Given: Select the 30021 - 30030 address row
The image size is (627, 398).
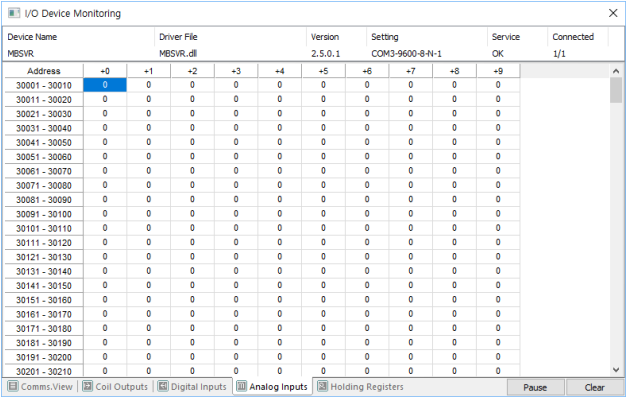Looking at the screenshot, I should click(44, 114).
